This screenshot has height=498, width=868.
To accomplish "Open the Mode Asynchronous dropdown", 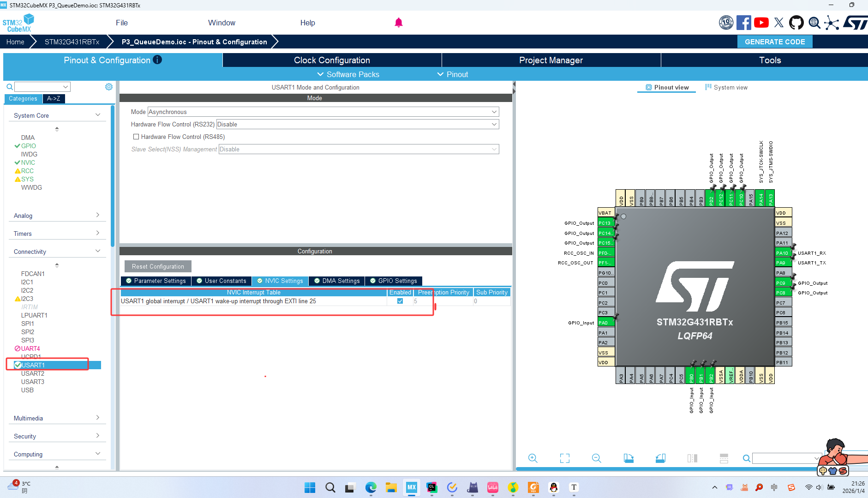I will tap(323, 112).
